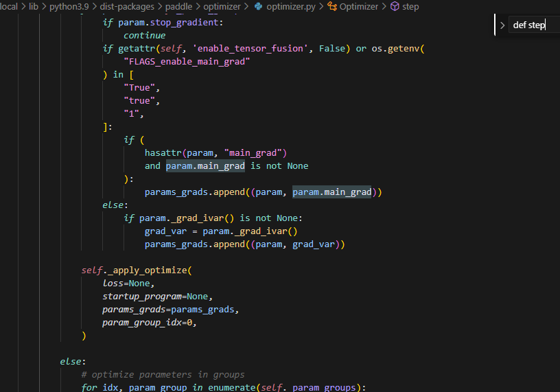Image resolution: width=560 pixels, height=392 pixels.
Task: Click the Optimizer class symbol icon
Action: (x=332, y=6)
